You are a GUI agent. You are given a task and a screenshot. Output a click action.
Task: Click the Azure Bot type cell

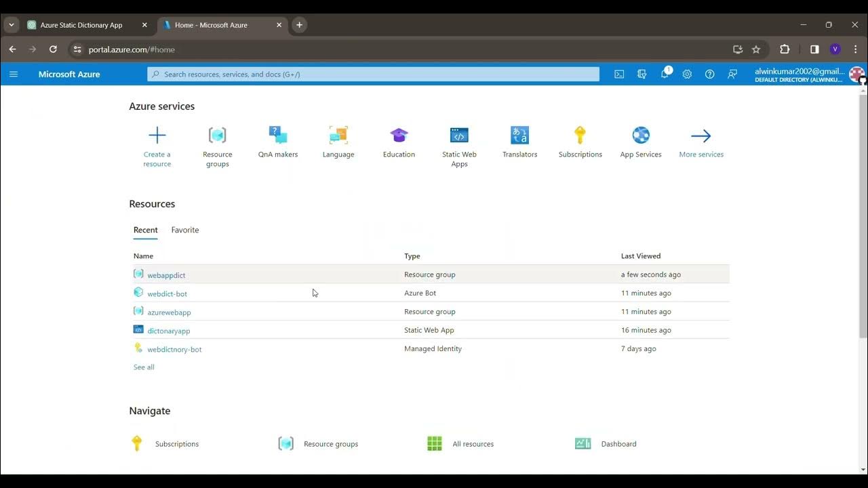pos(420,293)
